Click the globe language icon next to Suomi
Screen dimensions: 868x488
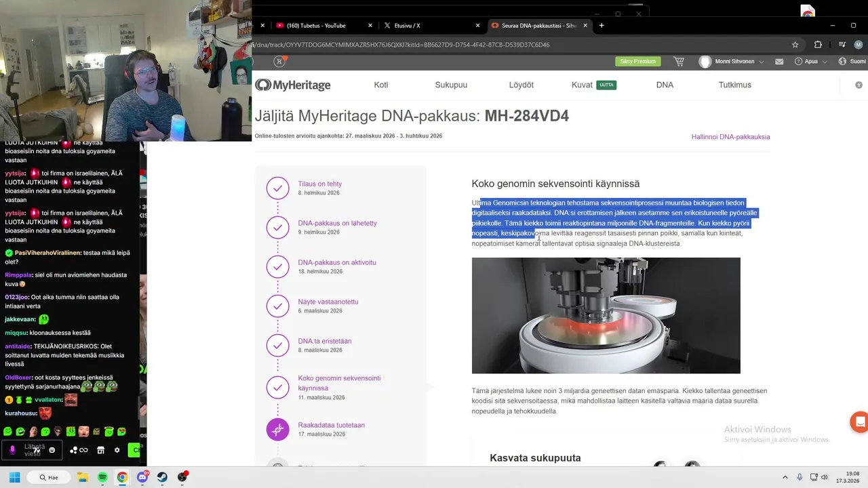click(842, 61)
